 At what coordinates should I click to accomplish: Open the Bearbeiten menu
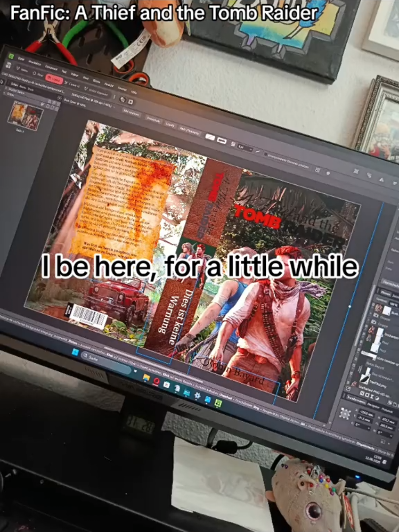pyautogui.click(x=35, y=63)
